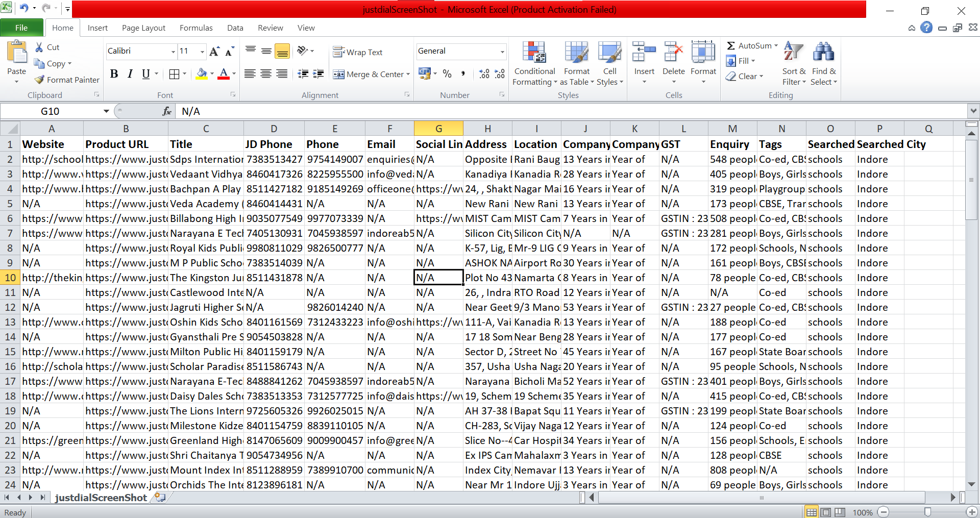The height and width of the screenshot is (518, 980).
Task: Open the Name Box dropdown arrow
Action: tap(106, 111)
